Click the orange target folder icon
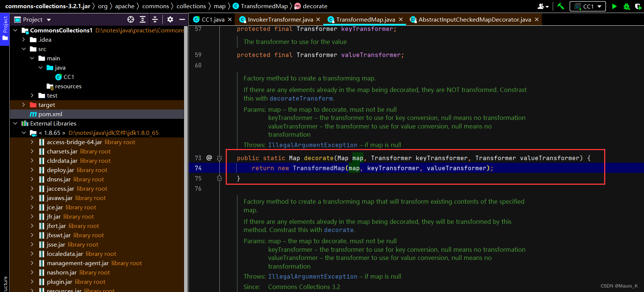The image size is (644, 292). tap(33, 105)
